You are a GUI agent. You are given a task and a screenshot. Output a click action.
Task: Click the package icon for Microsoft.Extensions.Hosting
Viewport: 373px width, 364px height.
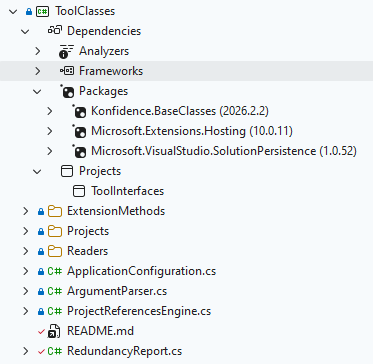point(79,131)
